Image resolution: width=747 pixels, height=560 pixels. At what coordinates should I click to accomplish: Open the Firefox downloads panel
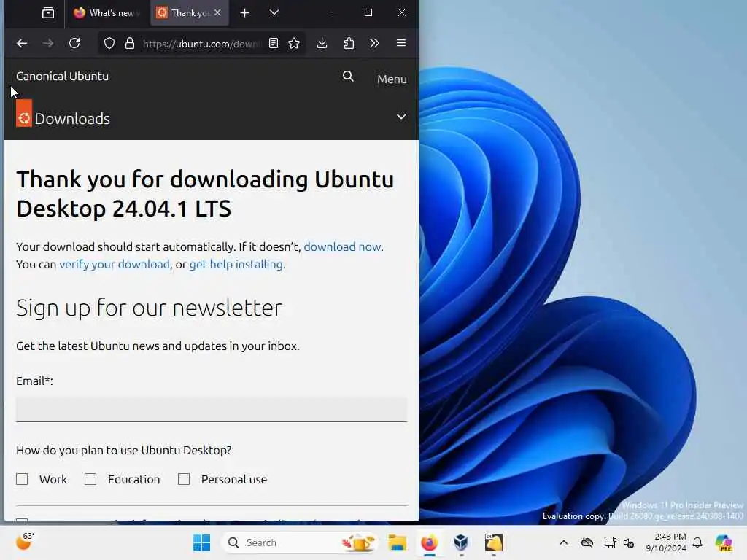322,43
